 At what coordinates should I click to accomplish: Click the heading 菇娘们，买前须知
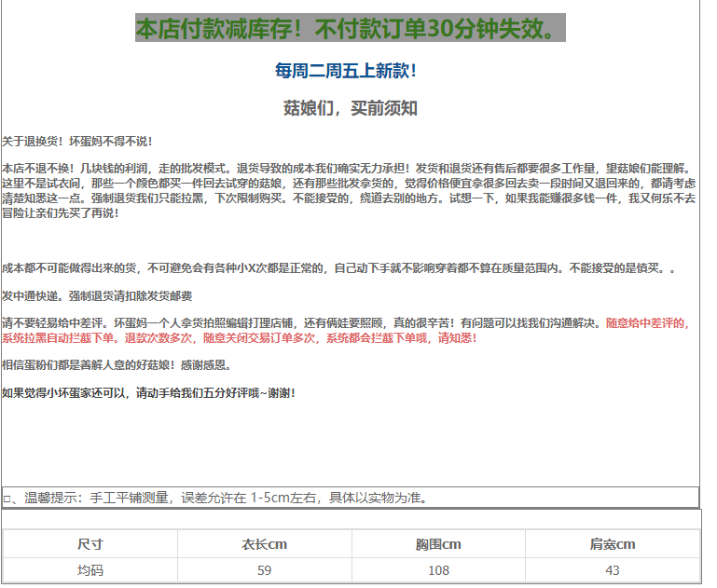[x=350, y=108]
